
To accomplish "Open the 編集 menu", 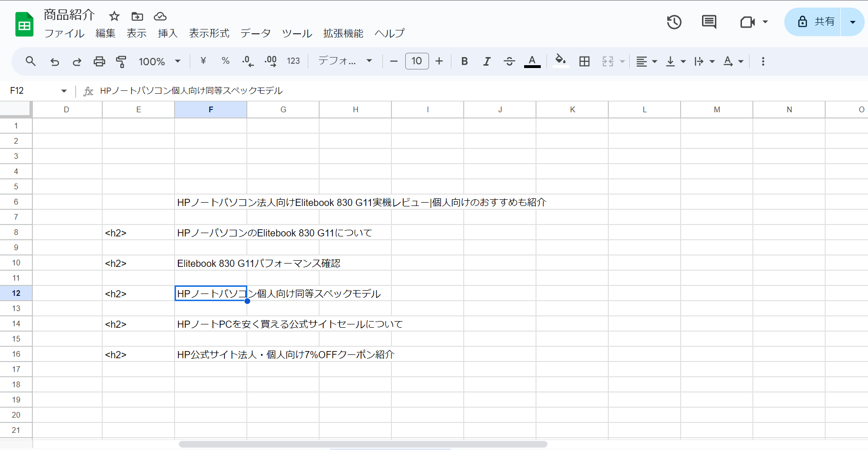I will 106,33.
